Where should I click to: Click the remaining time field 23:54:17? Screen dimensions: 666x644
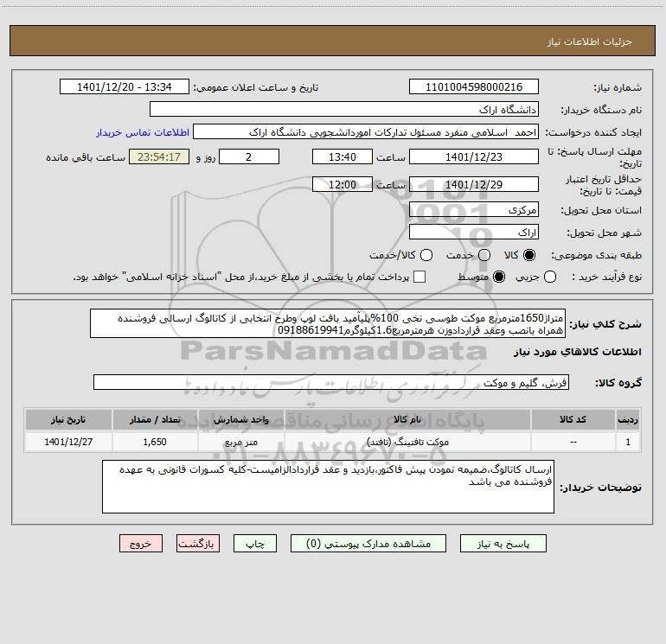click(x=159, y=156)
